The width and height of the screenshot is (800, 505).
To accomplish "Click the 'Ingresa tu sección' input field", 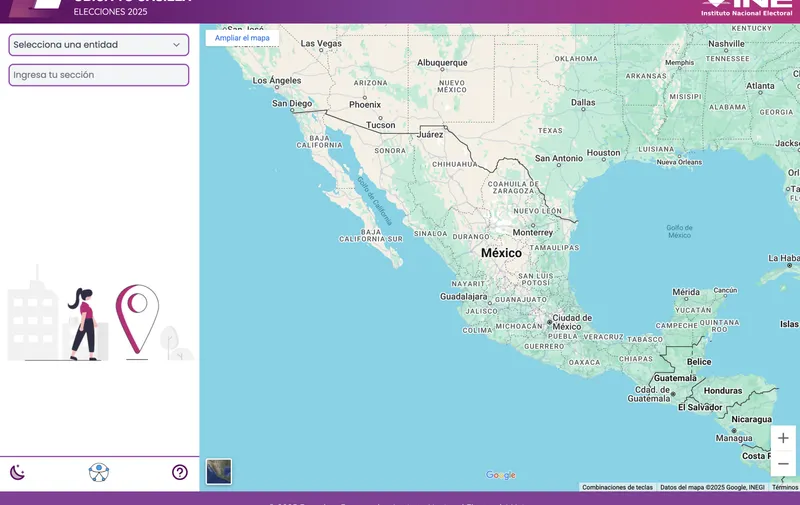I will coord(98,75).
